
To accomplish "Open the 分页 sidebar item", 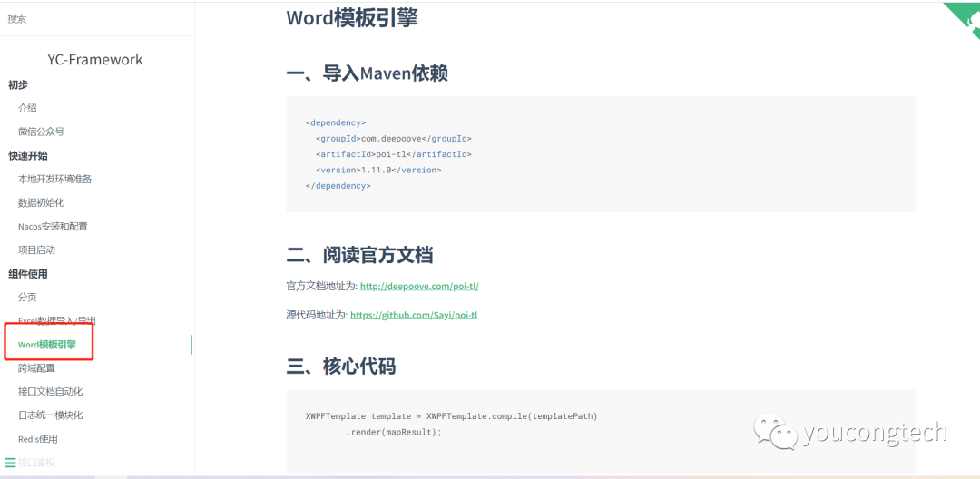I will 27,298.
